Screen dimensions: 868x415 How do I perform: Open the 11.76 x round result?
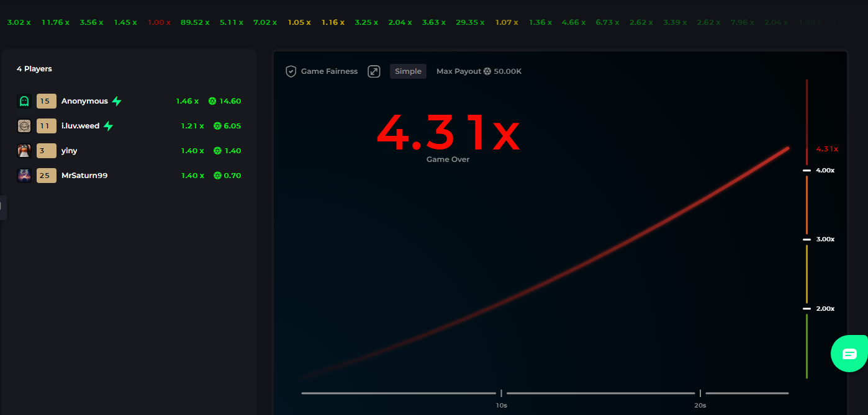(55, 22)
